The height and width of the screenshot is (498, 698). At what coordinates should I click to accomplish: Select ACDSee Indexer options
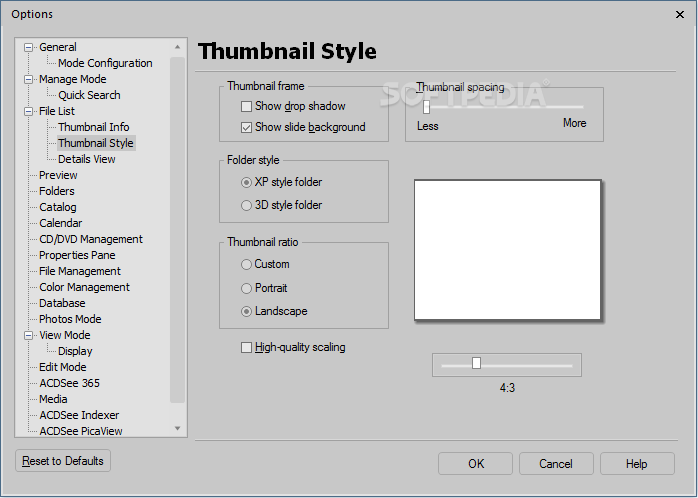click(x=79, y=416)
